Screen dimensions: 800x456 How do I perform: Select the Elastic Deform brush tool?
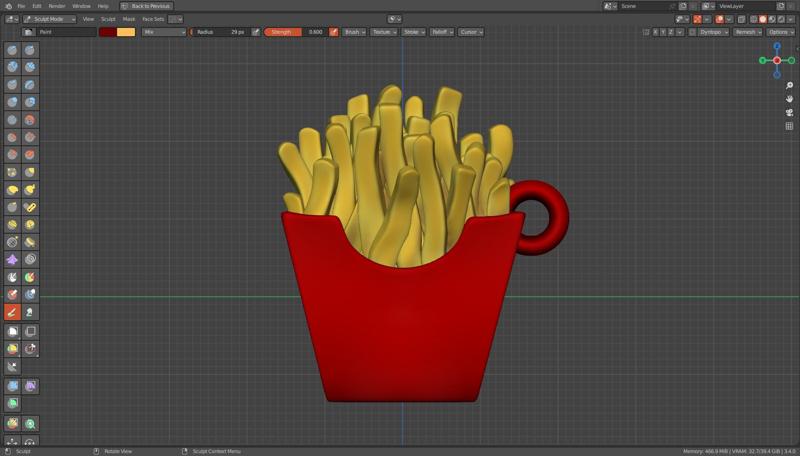(12, 190)
